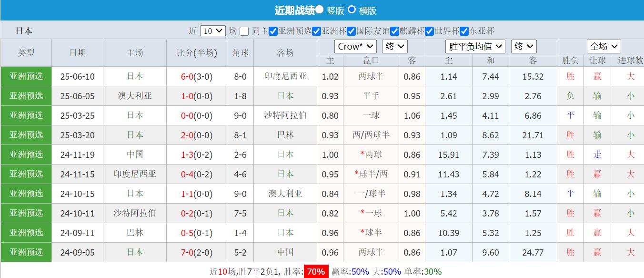Uncheck the 亚洲预选 filter checkbox
This screenshot has width=644, height=278.
[272, 31]
